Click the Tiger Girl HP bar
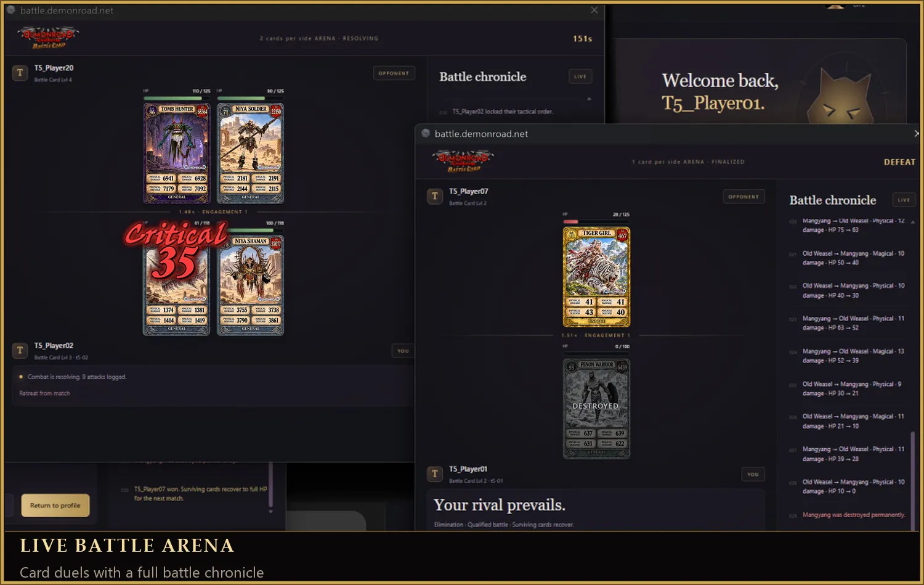The width and height of the screenshot is (924, 585). pos(596,222)
